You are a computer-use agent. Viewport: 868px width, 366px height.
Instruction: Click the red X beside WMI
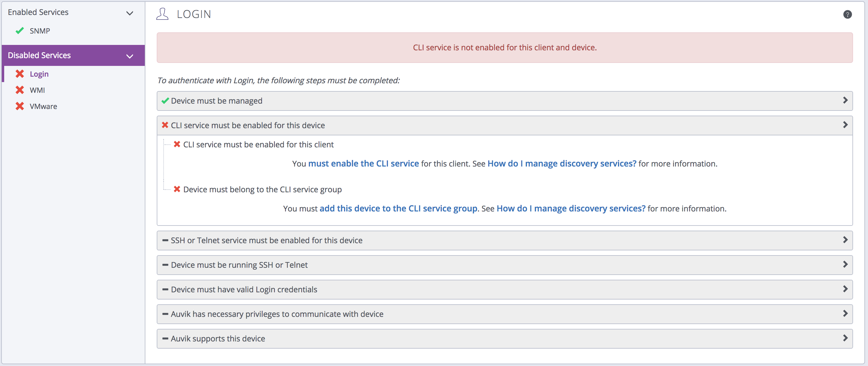click(19, 90)
